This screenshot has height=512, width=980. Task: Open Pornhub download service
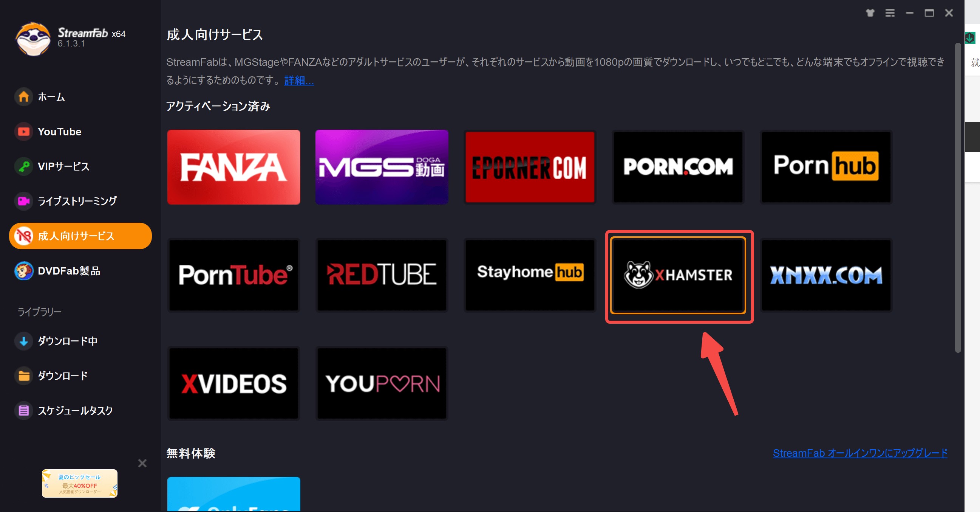(x=826, y=166)
